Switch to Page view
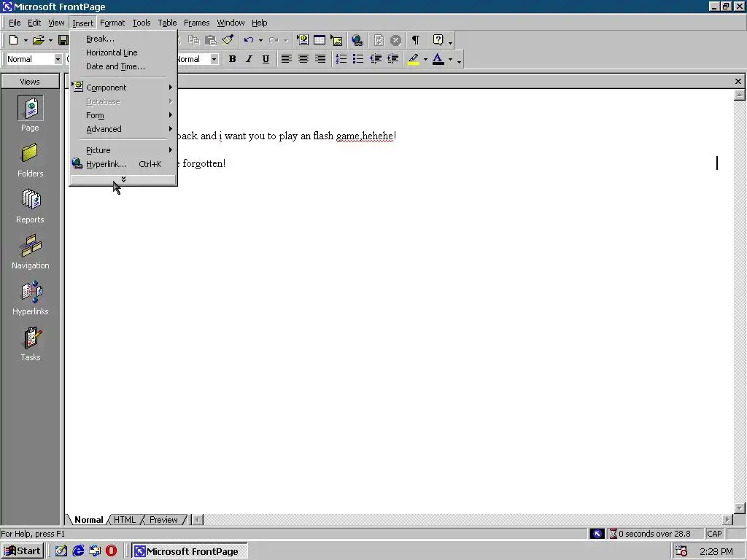The width and height of the screenshot is (747, 560). pyautogui.click(x=30, y=114)
